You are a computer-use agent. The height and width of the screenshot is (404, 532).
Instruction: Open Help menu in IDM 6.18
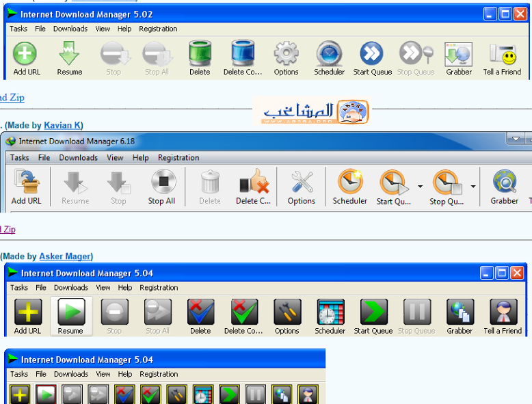coord(140,158)
